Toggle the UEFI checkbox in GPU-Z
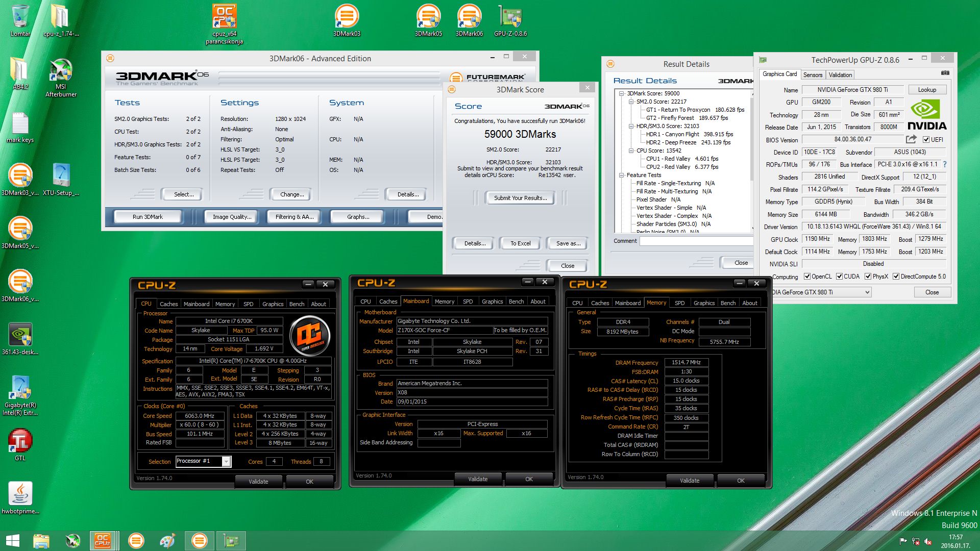The width and height of the screenshot is (980, 551). point(926,139)
